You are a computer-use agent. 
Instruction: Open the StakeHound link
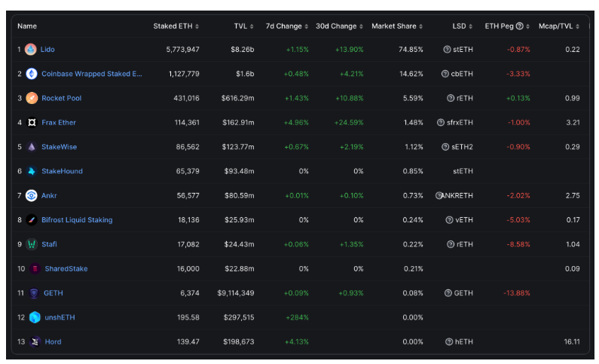coord(62,171)
